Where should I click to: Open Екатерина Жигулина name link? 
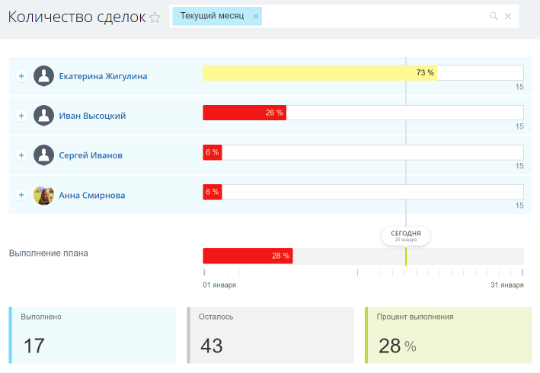(103, 76)
